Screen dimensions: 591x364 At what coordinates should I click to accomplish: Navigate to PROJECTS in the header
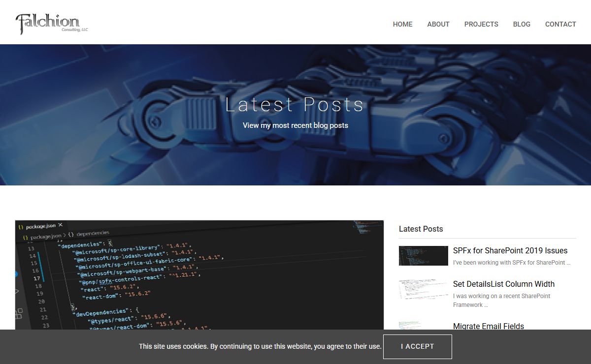tap(481, 24)
